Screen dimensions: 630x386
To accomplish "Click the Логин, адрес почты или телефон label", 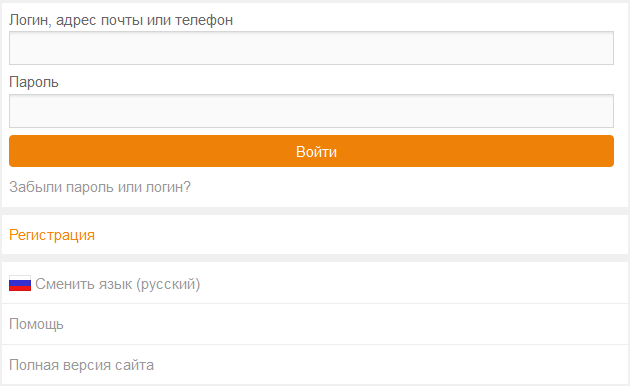I will (121, 20).
